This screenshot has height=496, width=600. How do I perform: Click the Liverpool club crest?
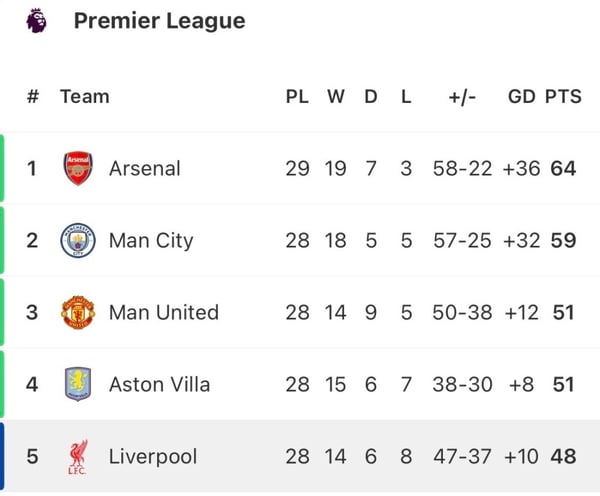coord(78,457)
